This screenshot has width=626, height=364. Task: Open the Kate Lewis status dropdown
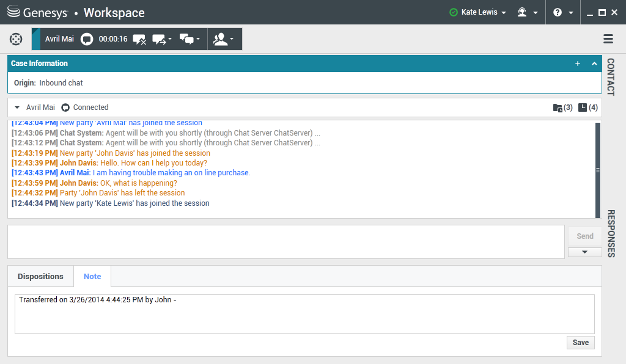pos(478,12)
